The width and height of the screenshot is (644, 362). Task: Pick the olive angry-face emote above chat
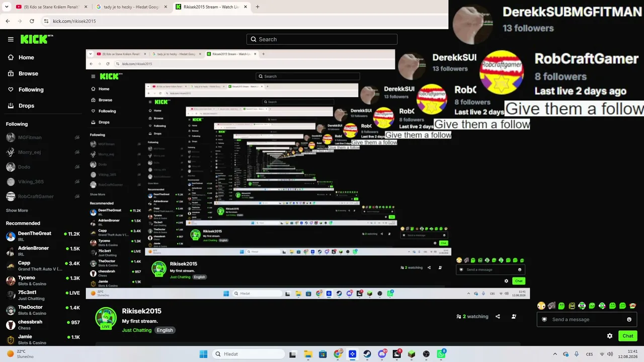(572, 306)
